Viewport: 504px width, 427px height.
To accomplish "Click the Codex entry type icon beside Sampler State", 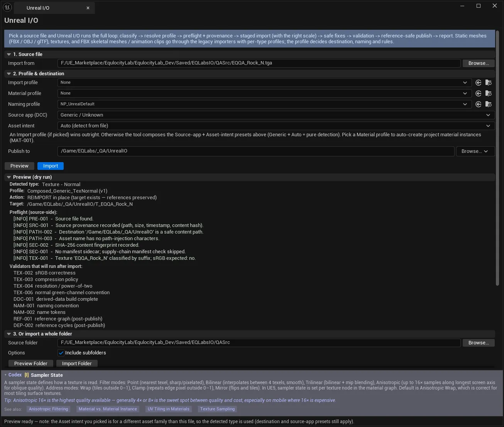I will tap(27, 375).
